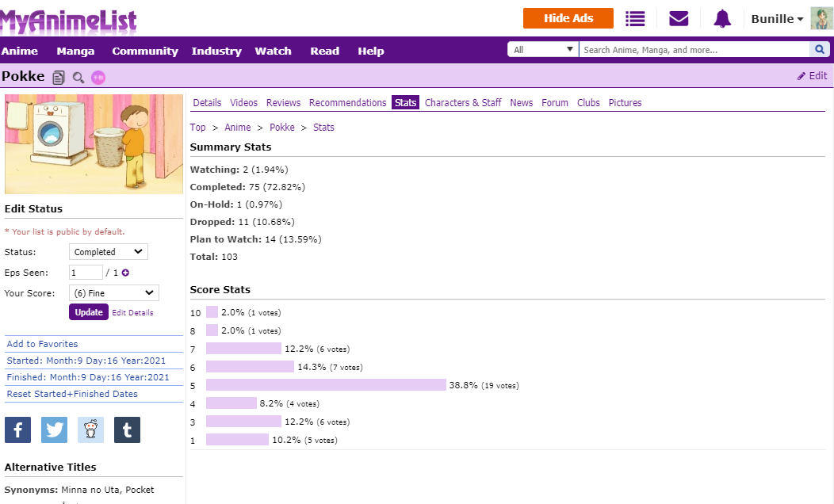Image resolution: width=834 pixels, height=504 pixels.
Task: Switch to the Pictures tab
Action: 625,102
